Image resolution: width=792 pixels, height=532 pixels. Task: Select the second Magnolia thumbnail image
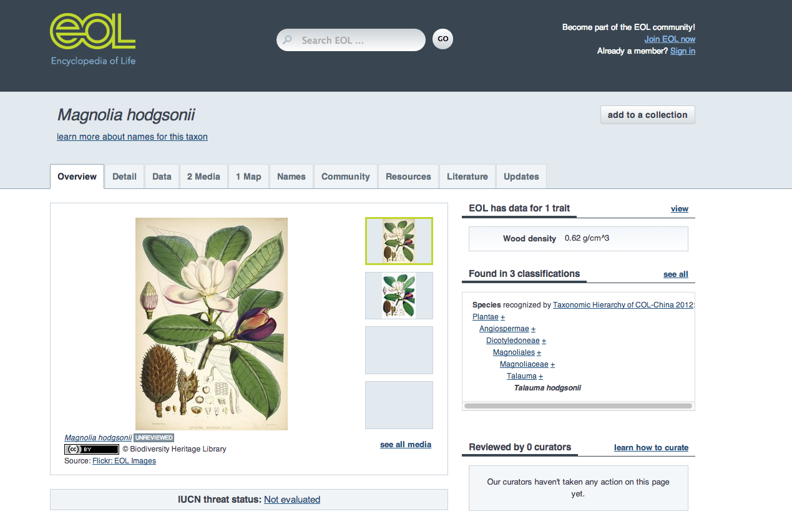pyautogui.click(x=399, y=296)
